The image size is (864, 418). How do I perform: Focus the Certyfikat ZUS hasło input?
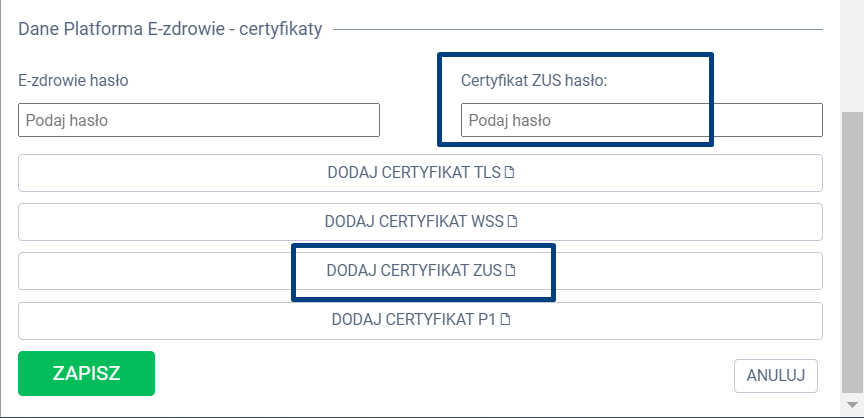[x=641, y=120]
